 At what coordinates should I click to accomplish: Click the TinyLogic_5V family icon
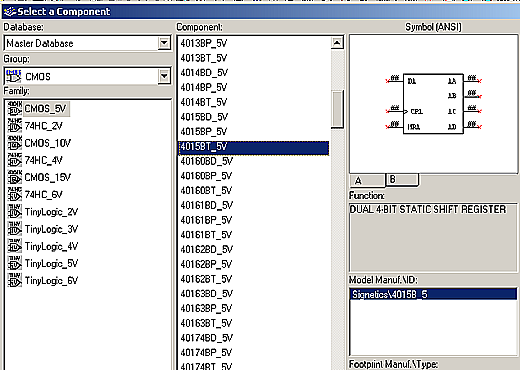15,263
